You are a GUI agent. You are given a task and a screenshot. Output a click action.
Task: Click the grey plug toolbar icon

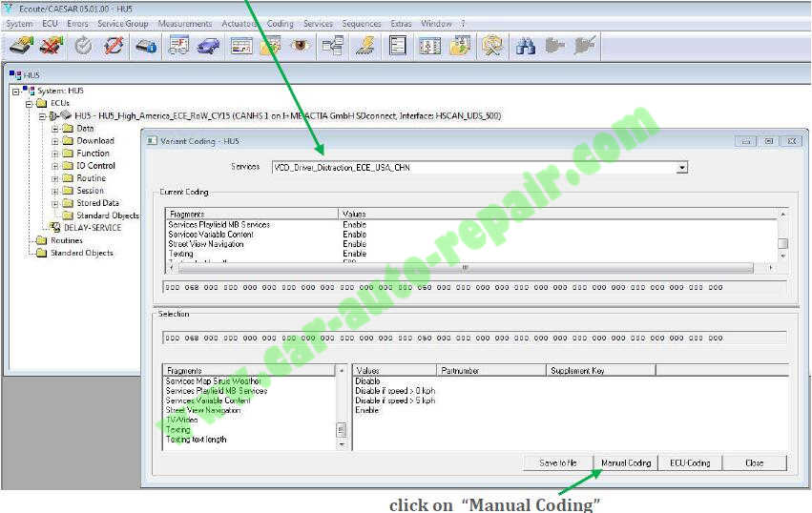(x=554, y=46)
